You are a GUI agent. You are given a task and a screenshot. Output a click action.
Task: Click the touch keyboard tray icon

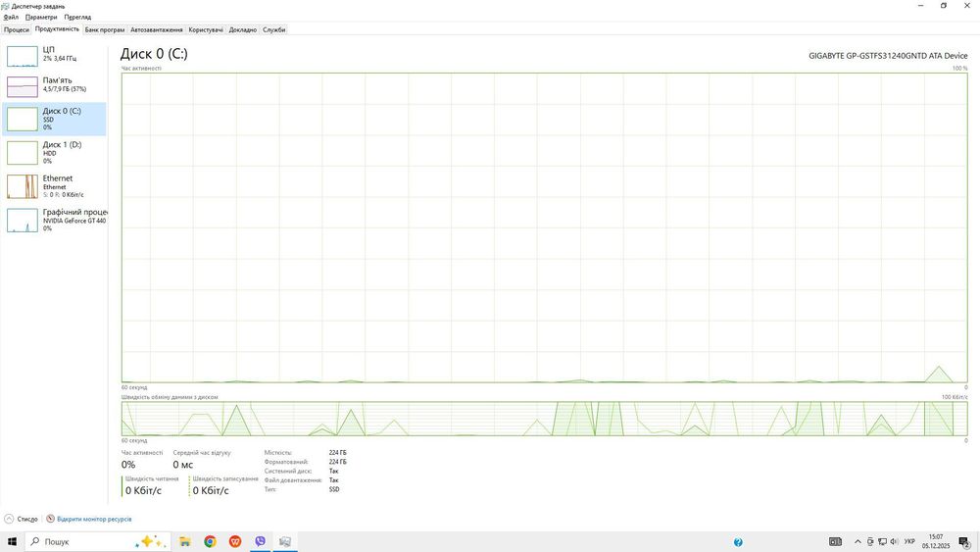835,541
